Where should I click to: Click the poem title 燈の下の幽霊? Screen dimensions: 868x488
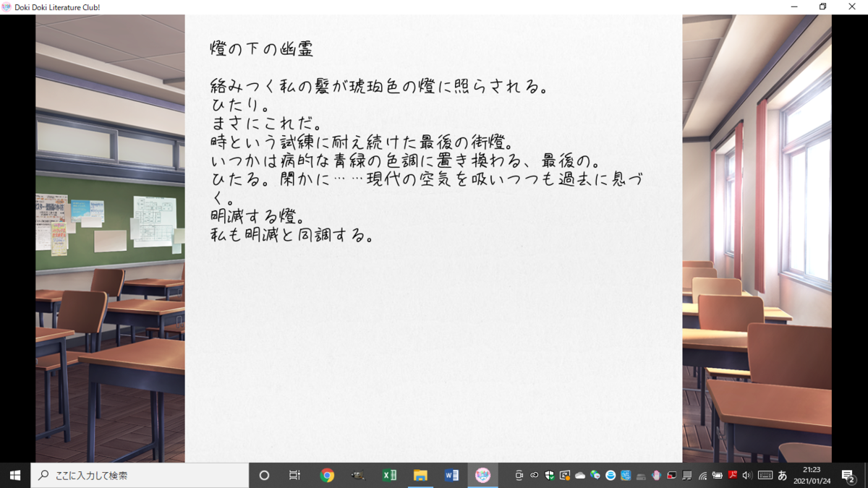[262, 50]
